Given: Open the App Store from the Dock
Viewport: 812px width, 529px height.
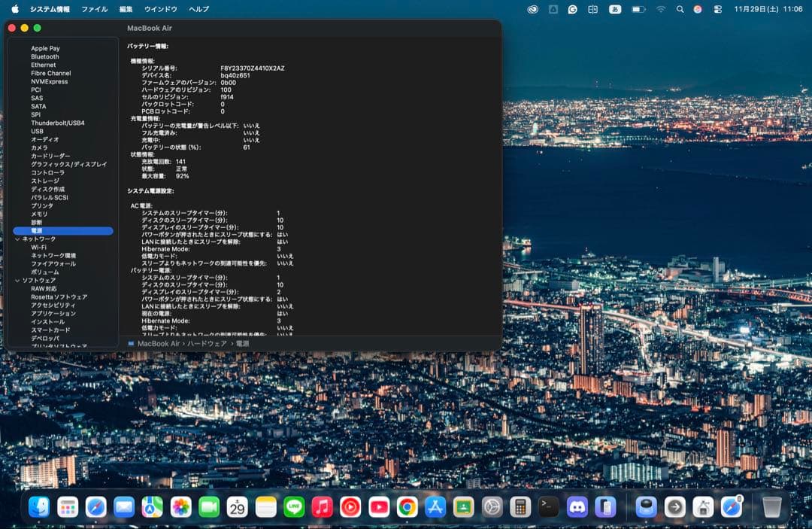Looking at the screenshot, I should click(x=435, y=507).
